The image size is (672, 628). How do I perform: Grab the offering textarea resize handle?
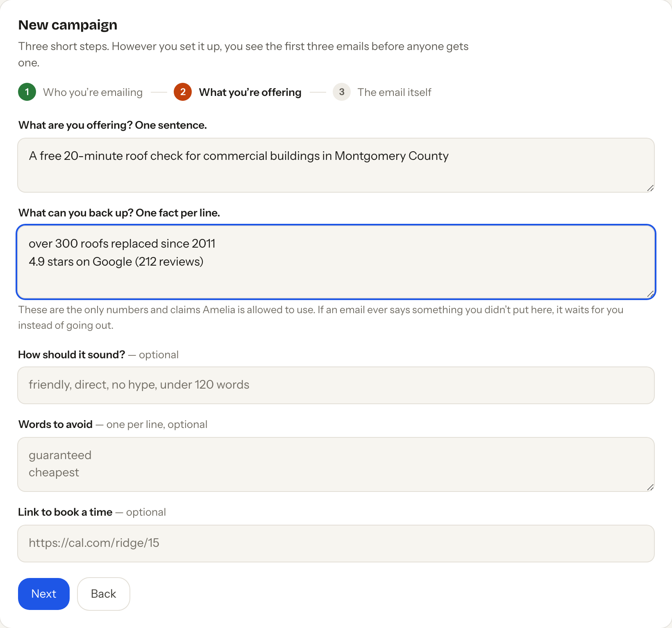click(x=650, y=188)
